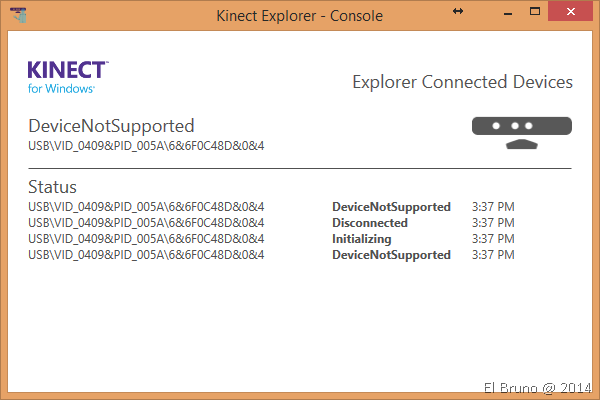
Task: Maximize the Kinect Explorer window
Action: pos(534,12)
